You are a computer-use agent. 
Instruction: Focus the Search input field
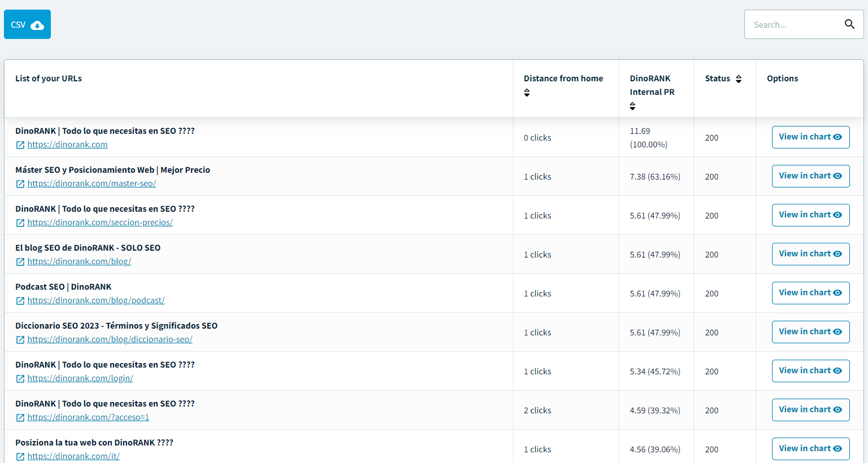[x=793, y=24]
